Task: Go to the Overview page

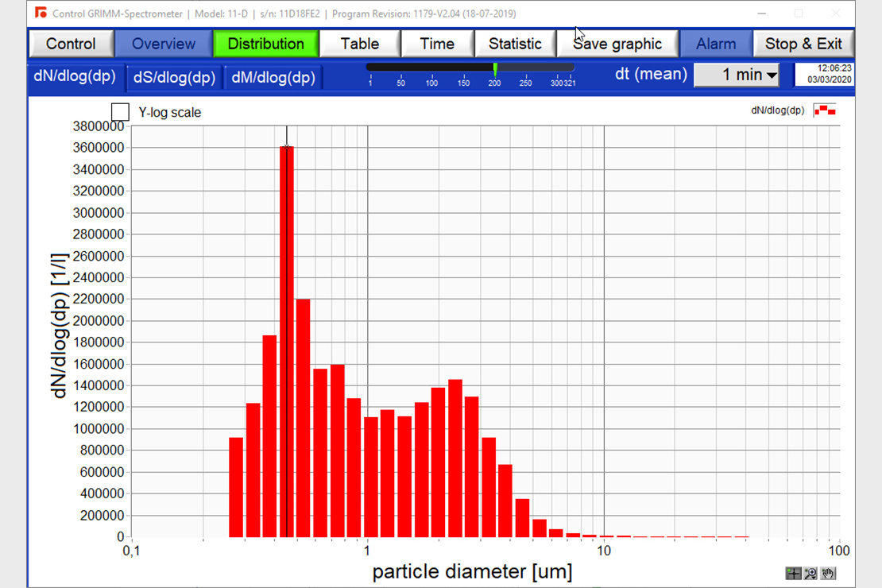Action: [x=163, y=44]
